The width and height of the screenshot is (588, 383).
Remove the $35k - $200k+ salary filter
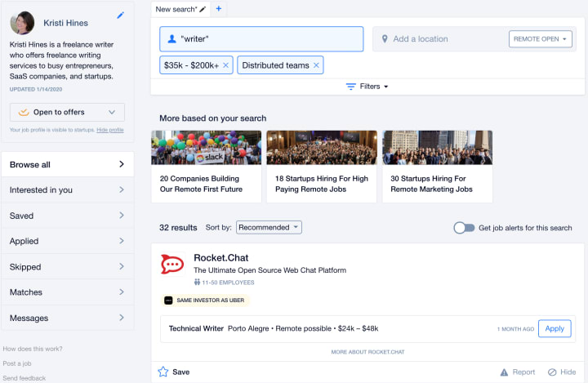tap(225, 65)
